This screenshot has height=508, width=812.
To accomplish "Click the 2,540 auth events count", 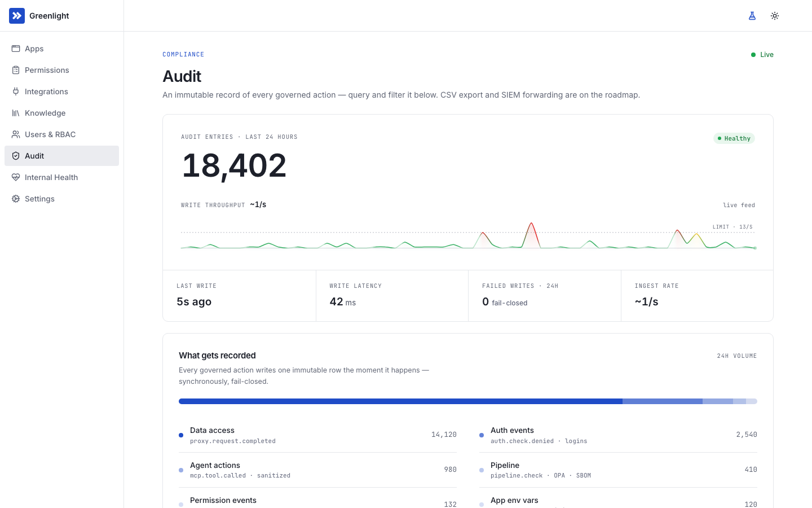I will tap(747, 435).
